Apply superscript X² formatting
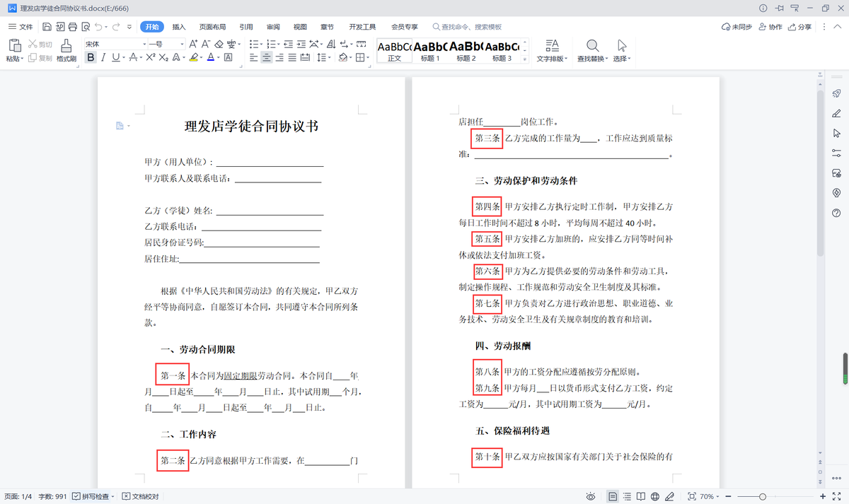 pyautogui.click(x=151, y=58)
